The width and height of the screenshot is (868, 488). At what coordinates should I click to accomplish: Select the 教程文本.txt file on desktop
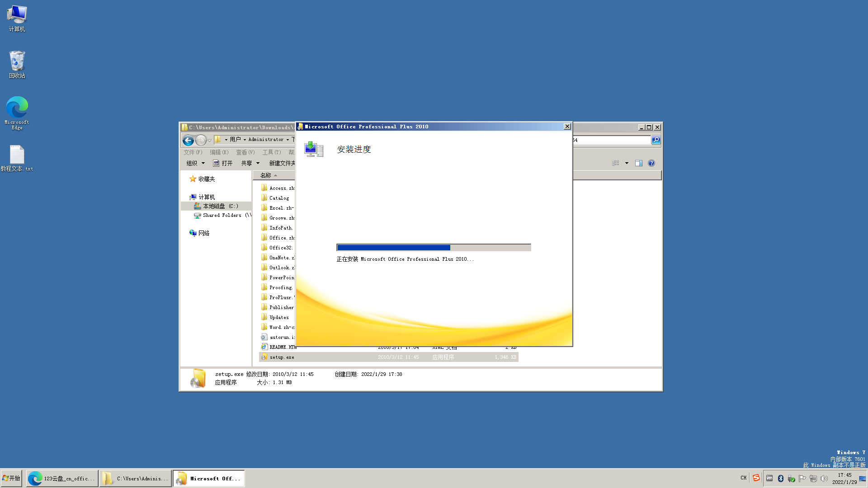pos(17,158)
